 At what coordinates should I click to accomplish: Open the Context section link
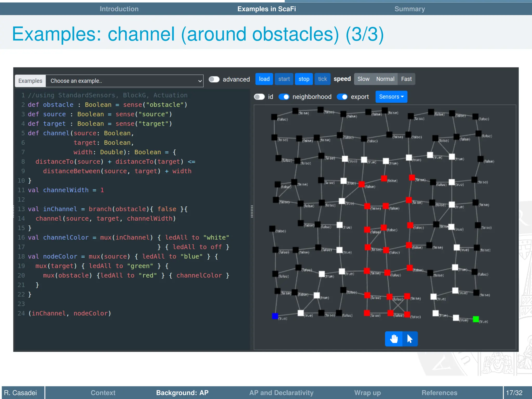tap(103, 393)
